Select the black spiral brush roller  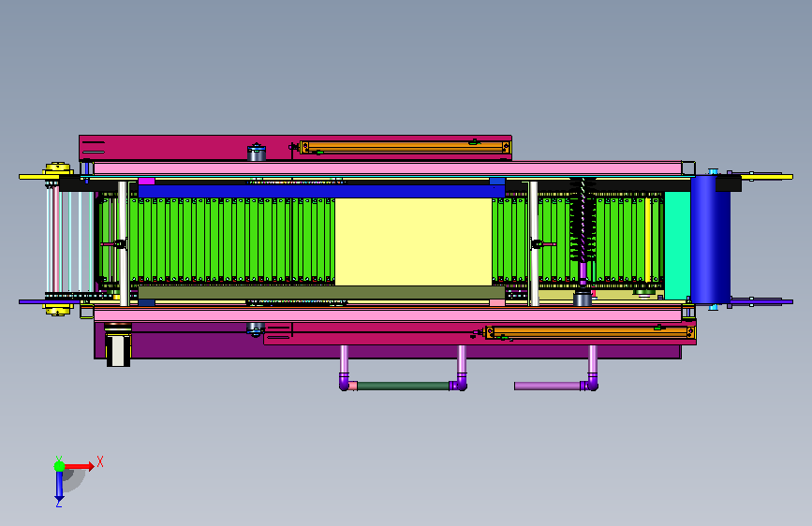[583, 221]
